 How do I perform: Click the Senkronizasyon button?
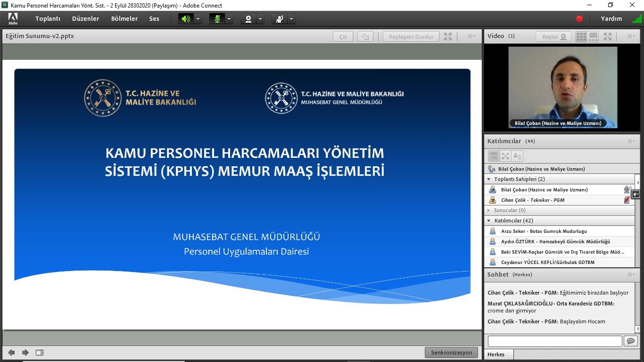click(451, 353)
